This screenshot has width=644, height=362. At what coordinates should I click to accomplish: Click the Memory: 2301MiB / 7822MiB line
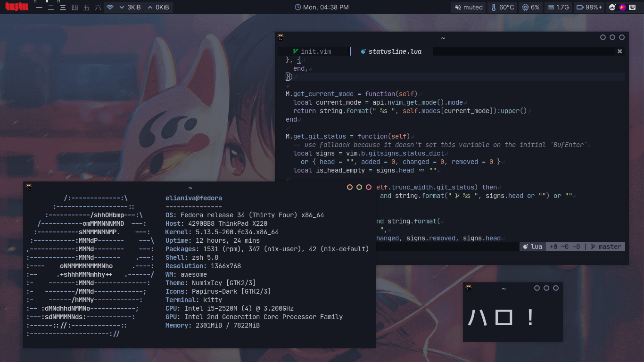tap(213, 325)
